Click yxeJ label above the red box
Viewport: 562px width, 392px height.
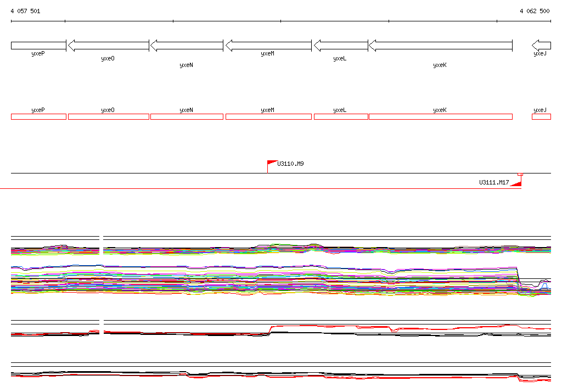click(540, 110)
